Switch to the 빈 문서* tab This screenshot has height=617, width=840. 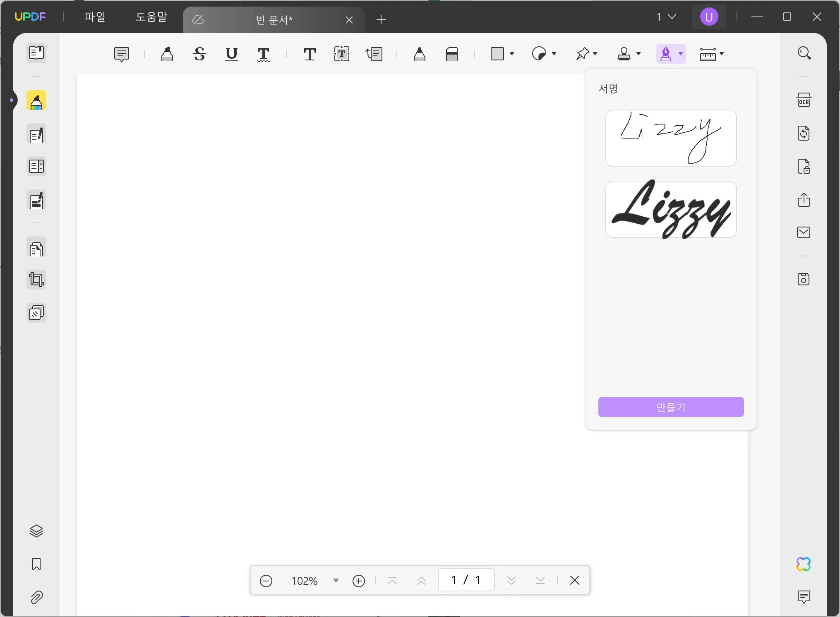pyautogui.click(x=274, y=20)
